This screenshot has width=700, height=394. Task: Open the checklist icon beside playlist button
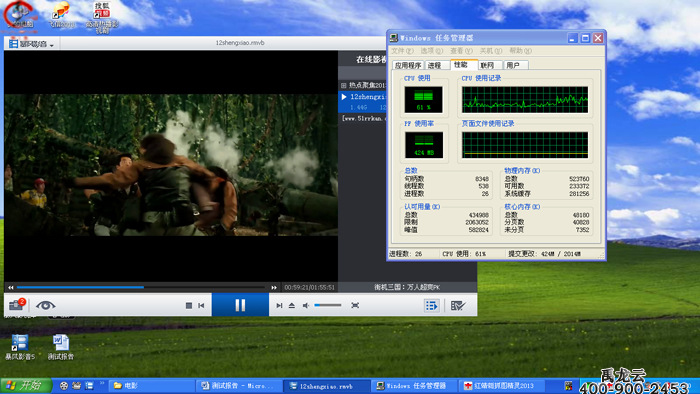click(458, 306)
